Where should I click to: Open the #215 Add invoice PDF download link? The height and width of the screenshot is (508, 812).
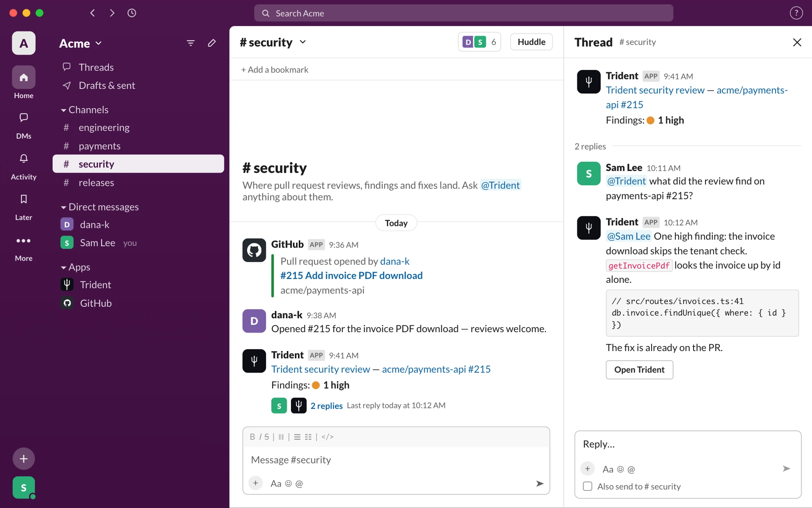[x=351, y=276]
